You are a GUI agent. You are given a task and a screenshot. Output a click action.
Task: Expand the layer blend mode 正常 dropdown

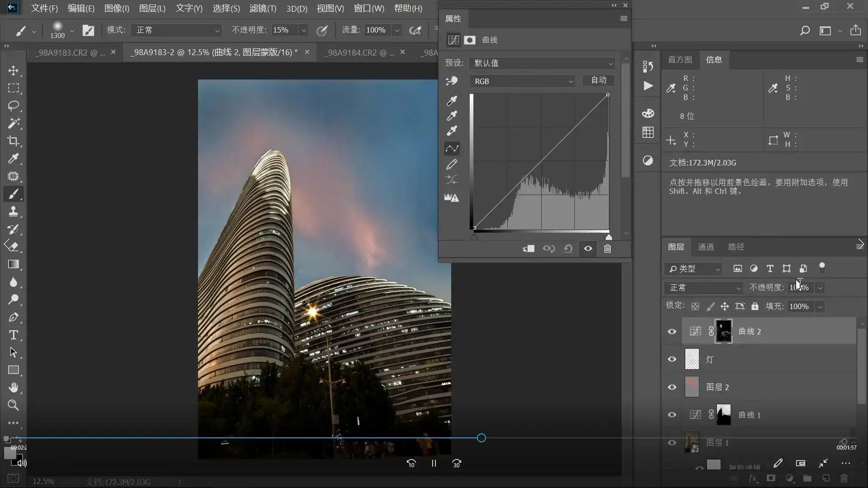point(704,288)
